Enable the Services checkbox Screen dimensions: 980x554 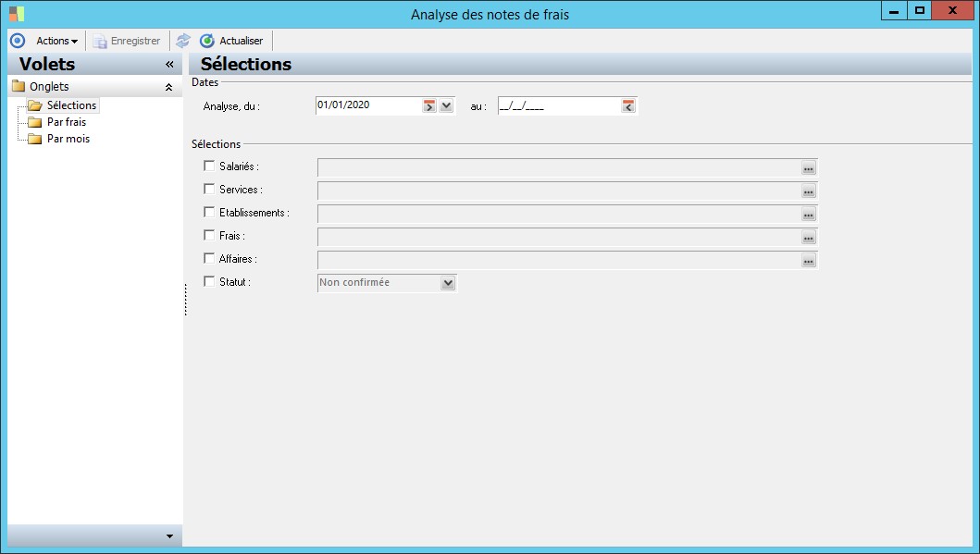click(209, 190)
